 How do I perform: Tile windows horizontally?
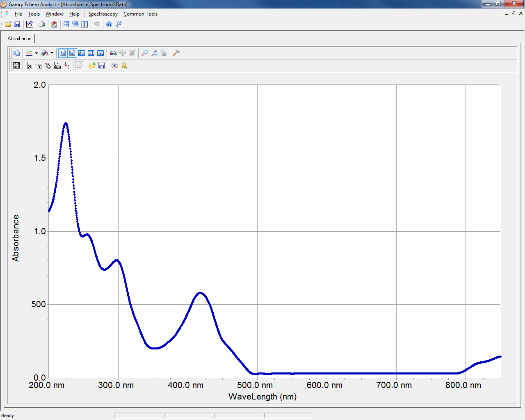[x=66, y=24]
